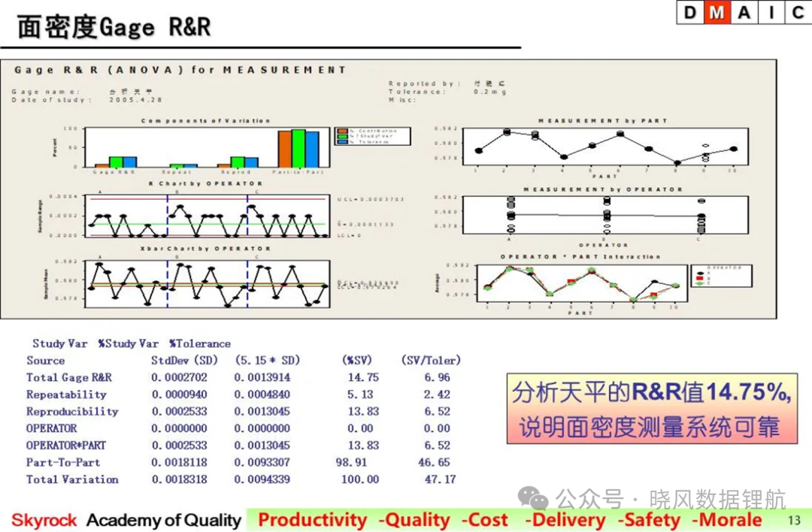Click the Reproducibility row label
812x532 pixels.
[72, 412]
